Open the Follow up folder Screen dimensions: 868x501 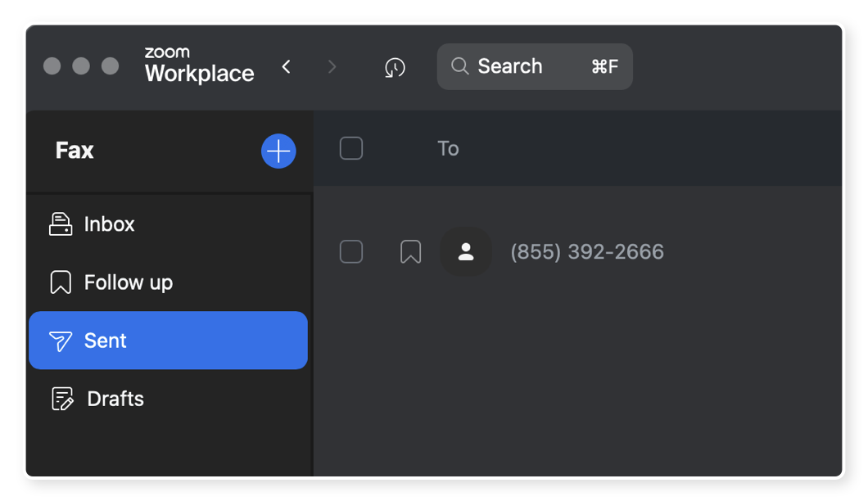pos(169,282)
